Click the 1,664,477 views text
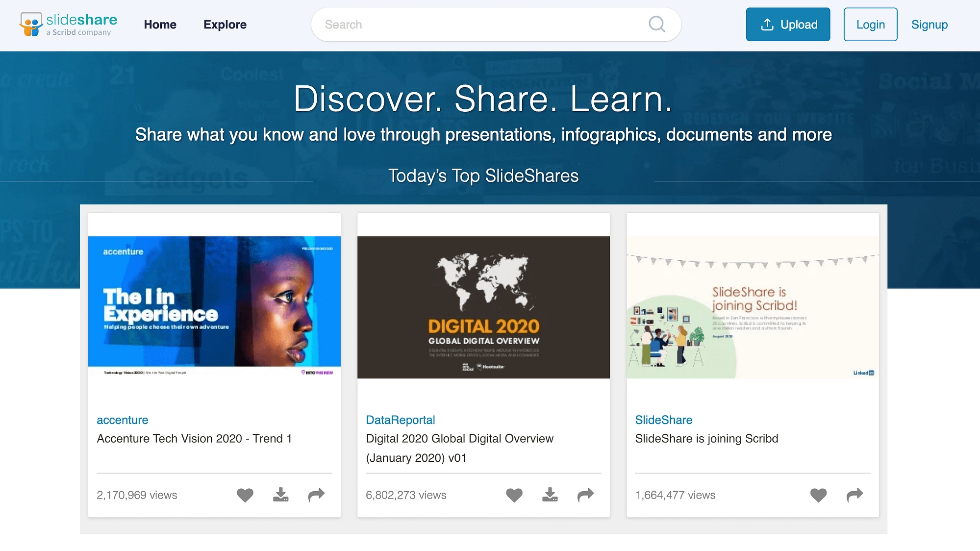This screenshot has height=551, width=980. (x=675, y=495)
